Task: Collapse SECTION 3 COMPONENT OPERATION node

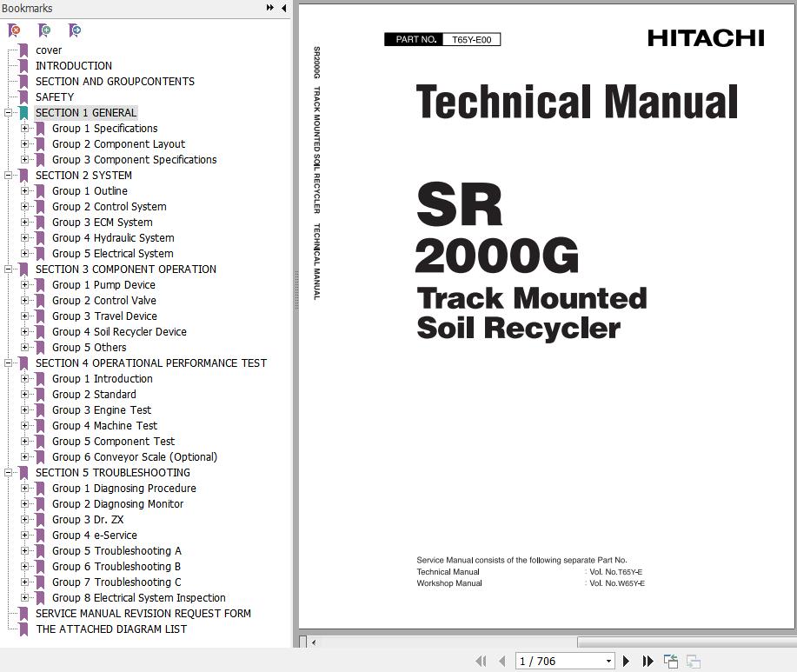Action: tap(8, 269)
